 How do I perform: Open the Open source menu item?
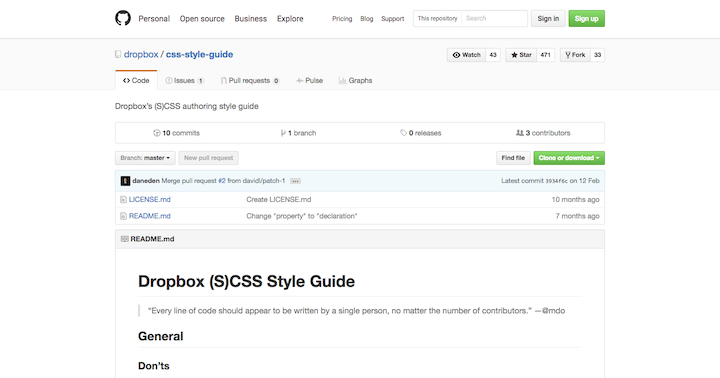tap(202, 19)
